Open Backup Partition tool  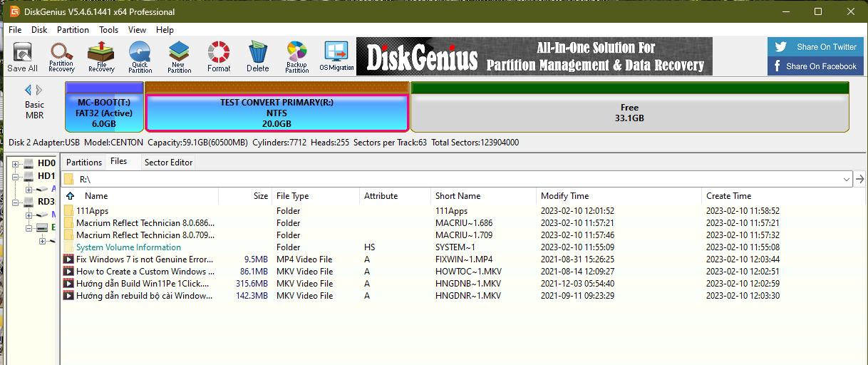click(296, 57)
